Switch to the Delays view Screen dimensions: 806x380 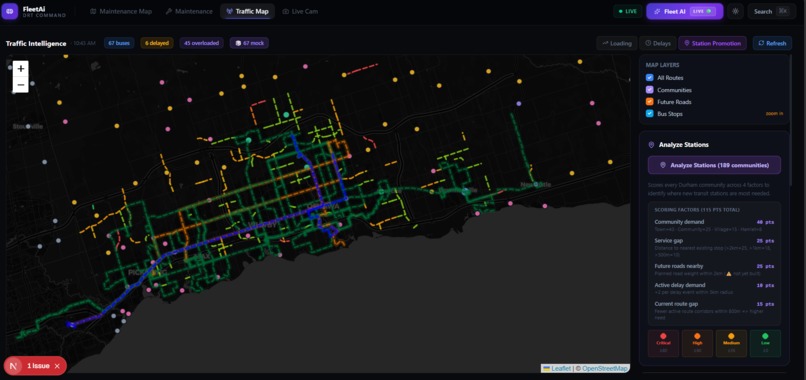point(657,43)
